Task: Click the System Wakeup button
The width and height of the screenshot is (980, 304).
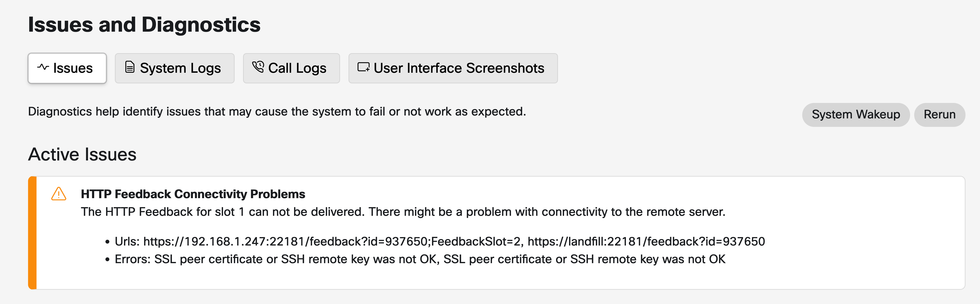Action: 856,114
